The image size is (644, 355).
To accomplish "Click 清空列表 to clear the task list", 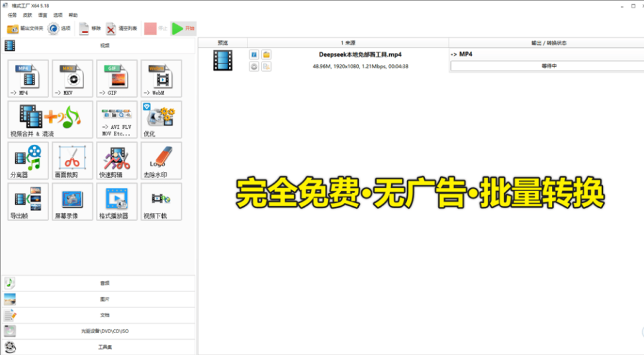I will pos(122,28).
